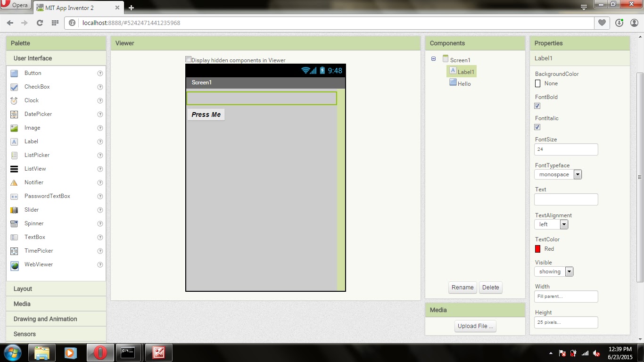Screen dimensions: 644x362
Task: Disable FontItalic for Label1
Action: click(x=537, y=127)
